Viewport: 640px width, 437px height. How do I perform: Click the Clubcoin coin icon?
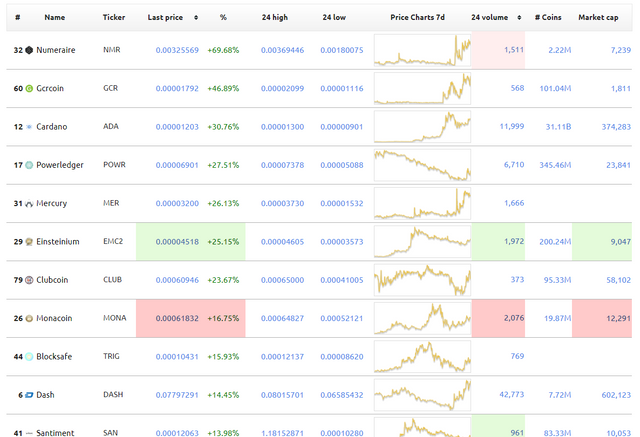pyautogui.click(x=29, y=280)
